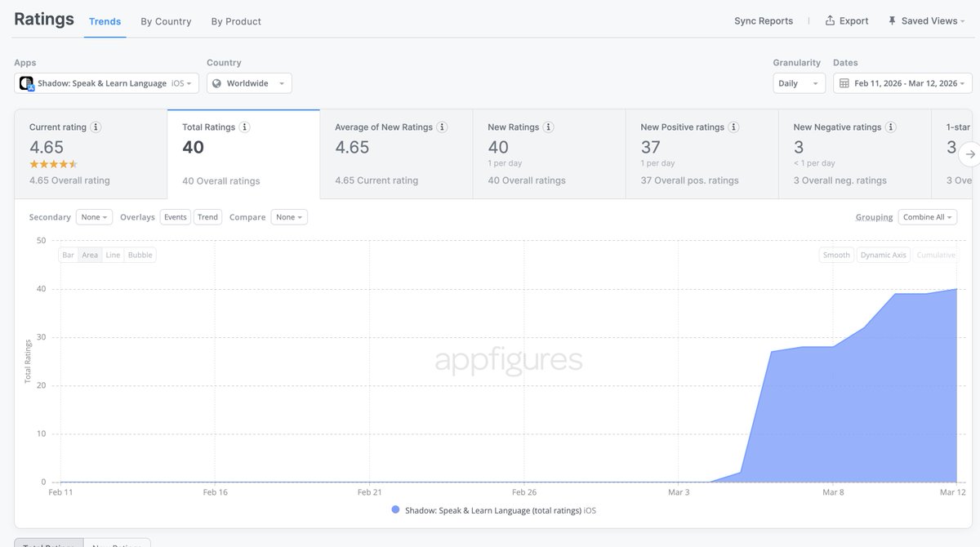The image size is (980, 547).
Task: Select the New Positive ratings card
Action: [x=702, y=154]
